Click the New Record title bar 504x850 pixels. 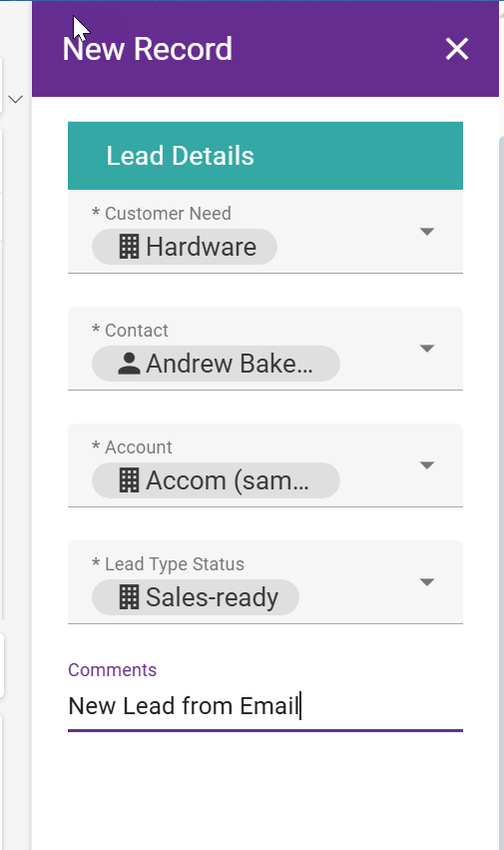point(265,49)
